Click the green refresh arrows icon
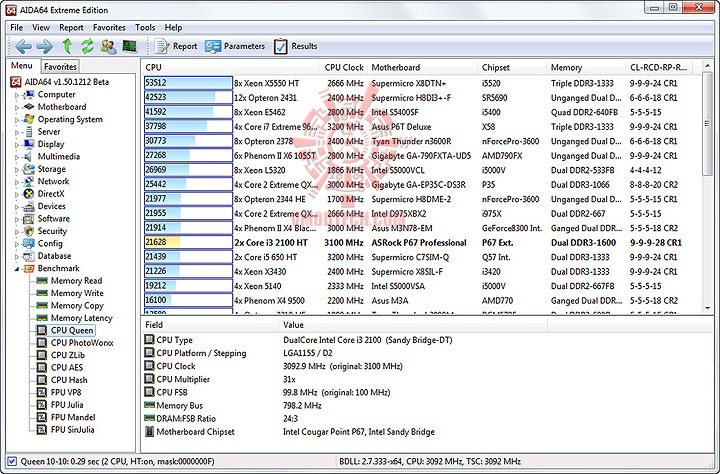 pyautogui.click(x=87, y=46)
